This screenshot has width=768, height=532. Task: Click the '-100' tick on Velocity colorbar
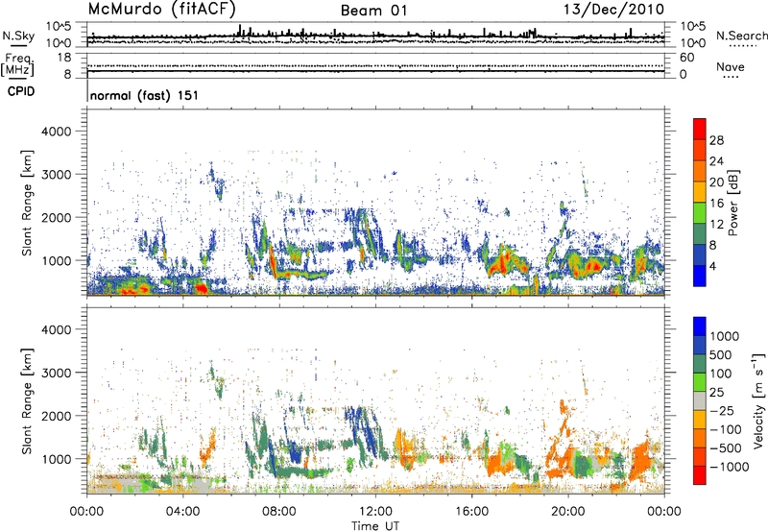[x=726, y=429]
